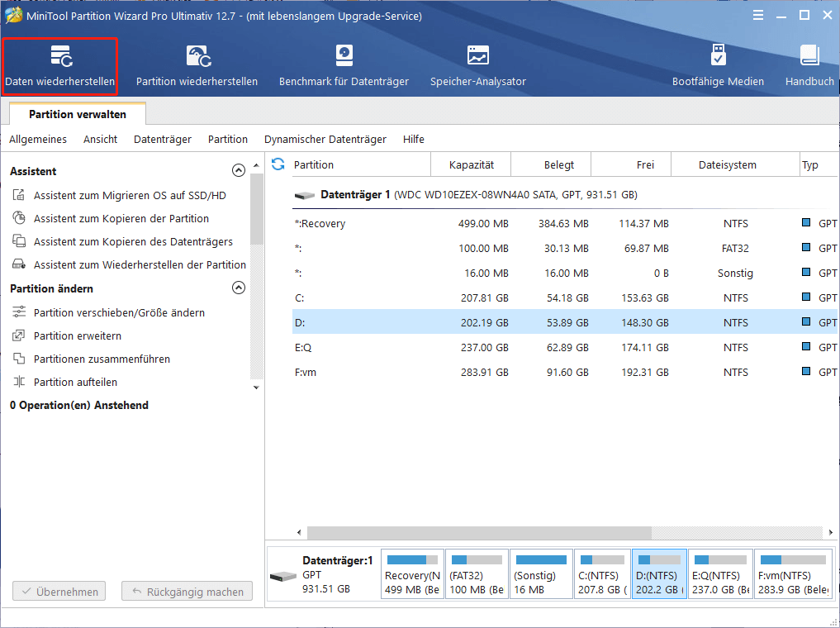This screenshot has width=840, height=628.
Task: Click Assistent zum Migrieren OS auf SSD/HD
Action: click(129, 196)
